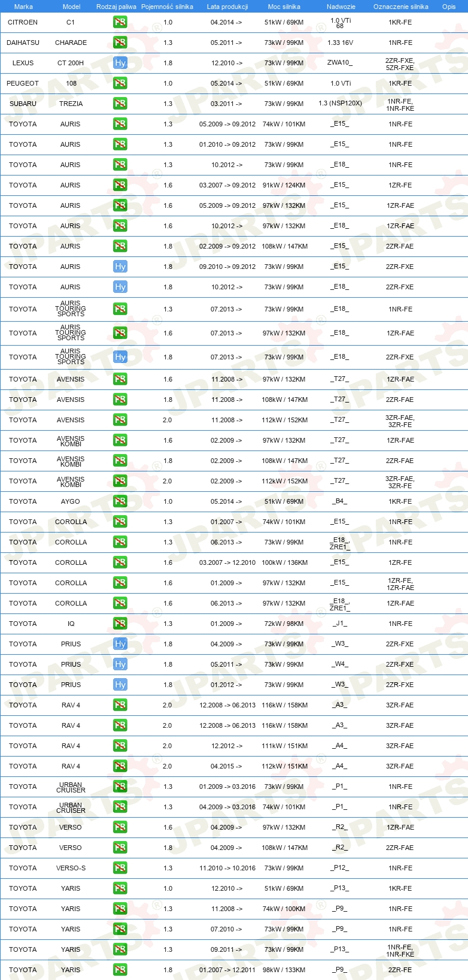The width and height of the screenshot is (468, 980).
Task: Click the Pojemność silnika column header
Action: [167, 7]
